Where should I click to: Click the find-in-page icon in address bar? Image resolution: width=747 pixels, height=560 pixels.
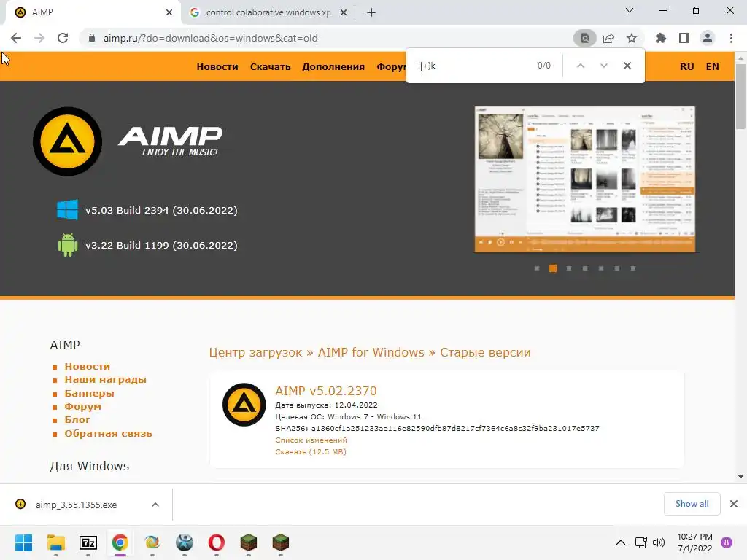coord(584,38)
